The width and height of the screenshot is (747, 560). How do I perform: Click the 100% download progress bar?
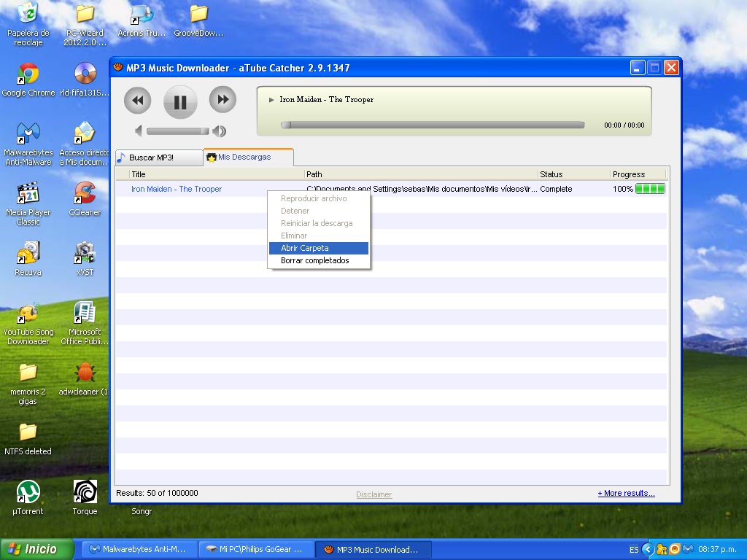[x=650, y=189]
